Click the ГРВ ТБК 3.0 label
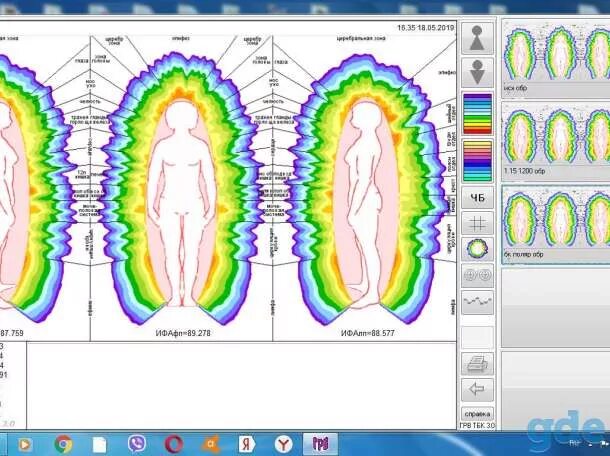Viewport: 610px width, 456px height. click(x=477, y=426)
